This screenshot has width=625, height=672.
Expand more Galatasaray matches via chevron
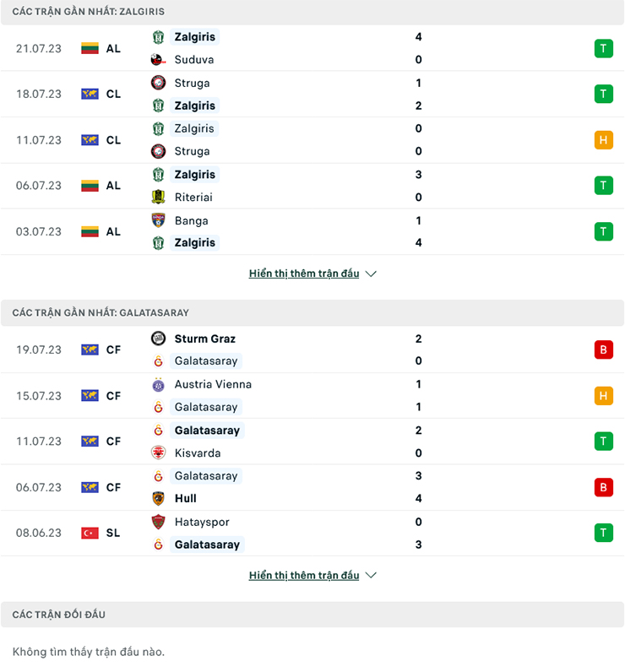[x=371, y=575]
